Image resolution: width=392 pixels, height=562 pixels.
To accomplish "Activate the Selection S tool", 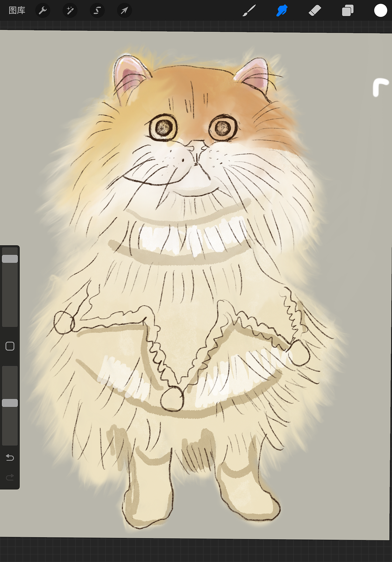I will click(x=97, y=11).
